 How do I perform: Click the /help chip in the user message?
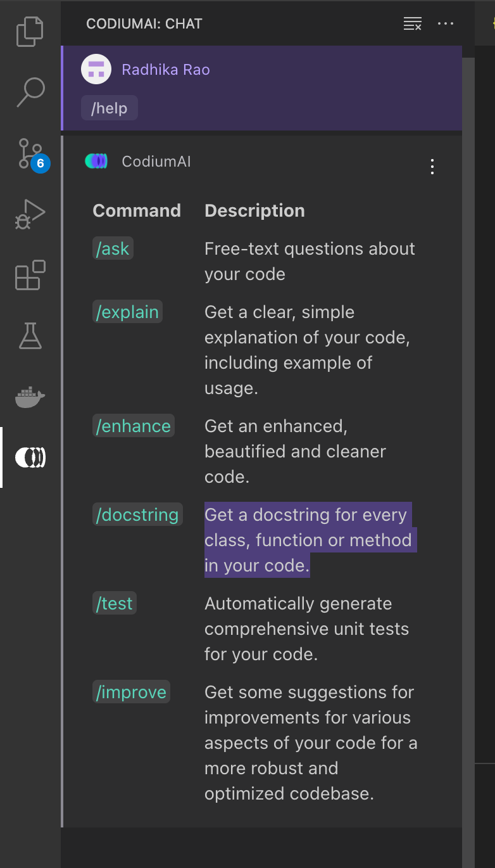point(109,108)
